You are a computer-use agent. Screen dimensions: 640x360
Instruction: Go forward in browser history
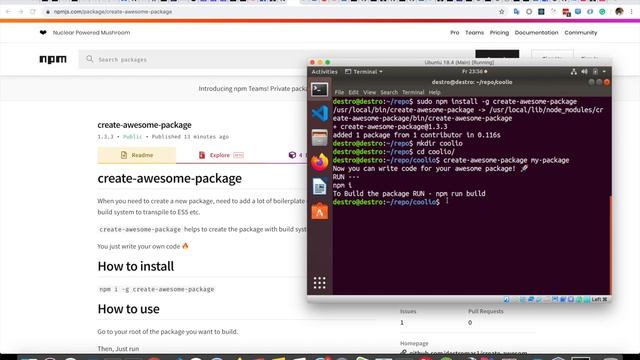pyautogui.click(x=20, y=12)
